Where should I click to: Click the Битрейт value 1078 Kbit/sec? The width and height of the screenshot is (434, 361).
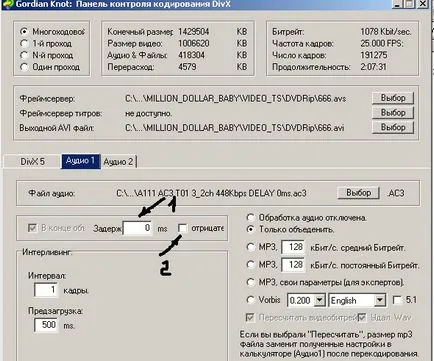click(x=386, y=32)
